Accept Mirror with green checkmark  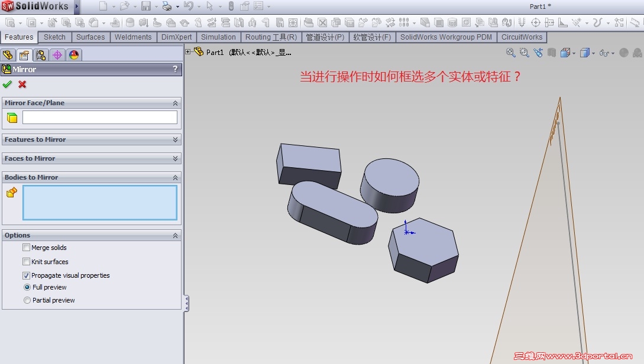(7, 84)
